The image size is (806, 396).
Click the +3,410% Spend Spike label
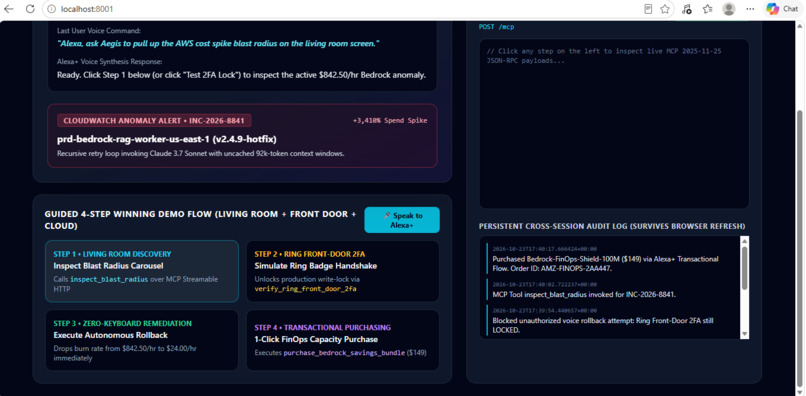pos(390,121)
